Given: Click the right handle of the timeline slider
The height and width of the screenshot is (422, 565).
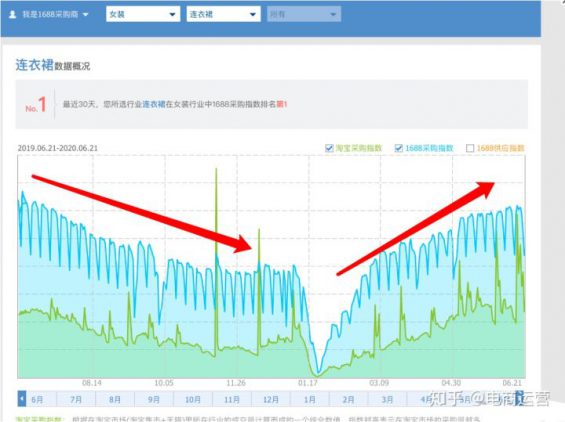Looking at the screenshot, I should [520, 399].
